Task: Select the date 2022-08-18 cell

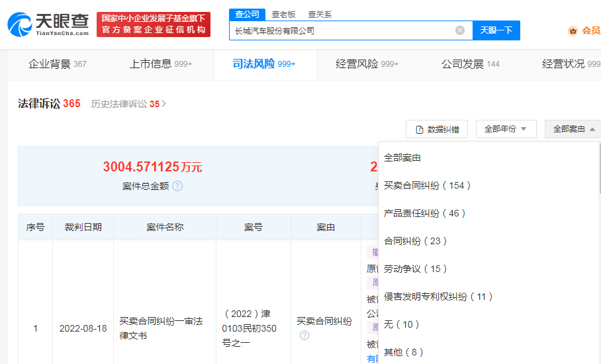Action: 83,328
